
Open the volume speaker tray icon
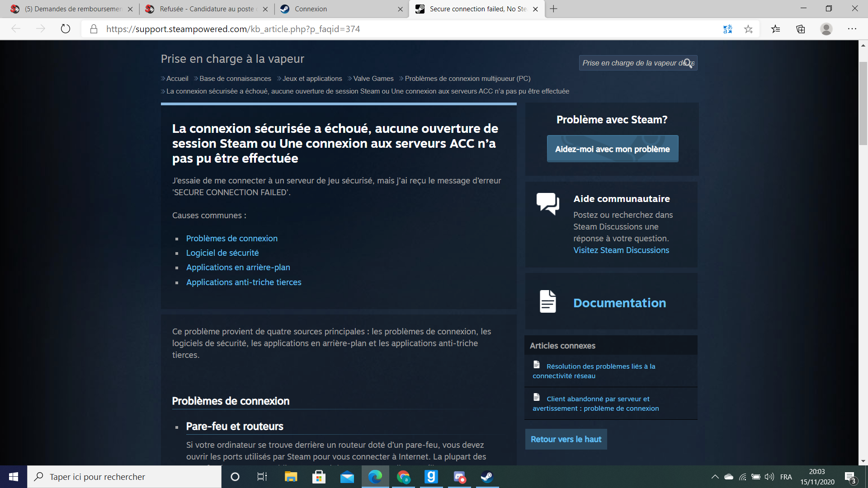[769, 477]
